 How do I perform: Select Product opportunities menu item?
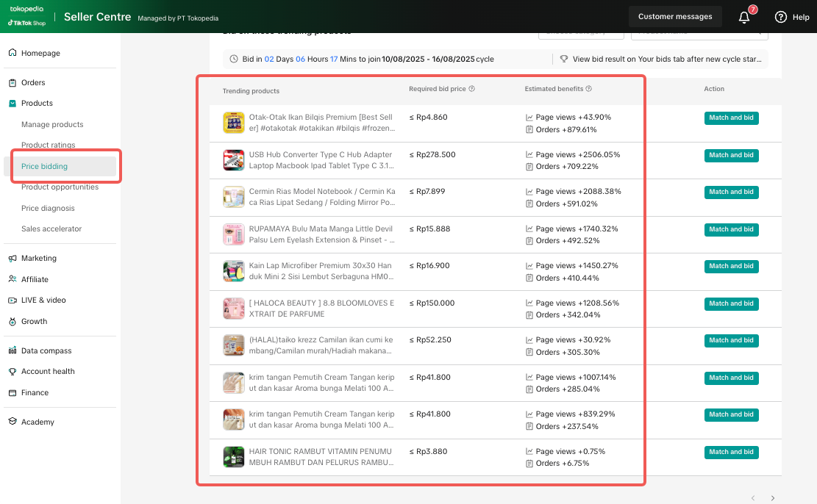[x=60, y=187]
